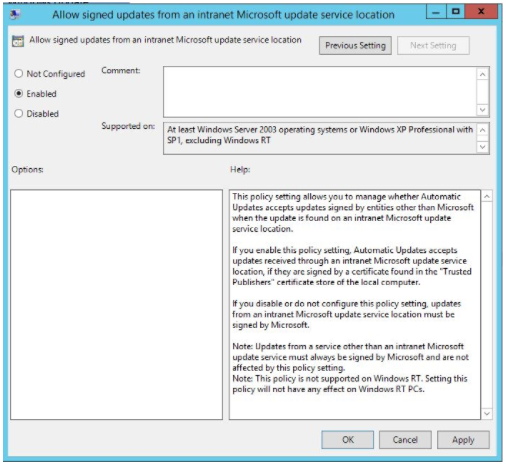Click Comment box scroll down arrow
This screenshot has height=465, width=506.
(482, 109)
